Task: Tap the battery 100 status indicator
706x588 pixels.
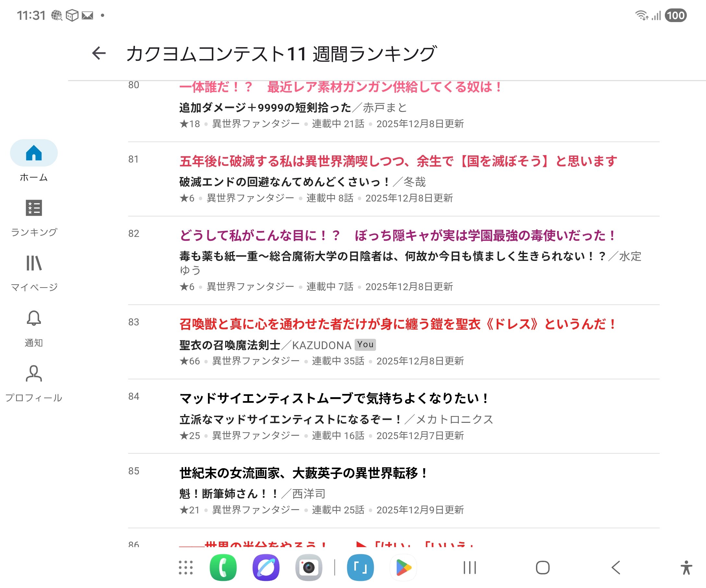Action: pyautogui.click(x=676, y=16)
